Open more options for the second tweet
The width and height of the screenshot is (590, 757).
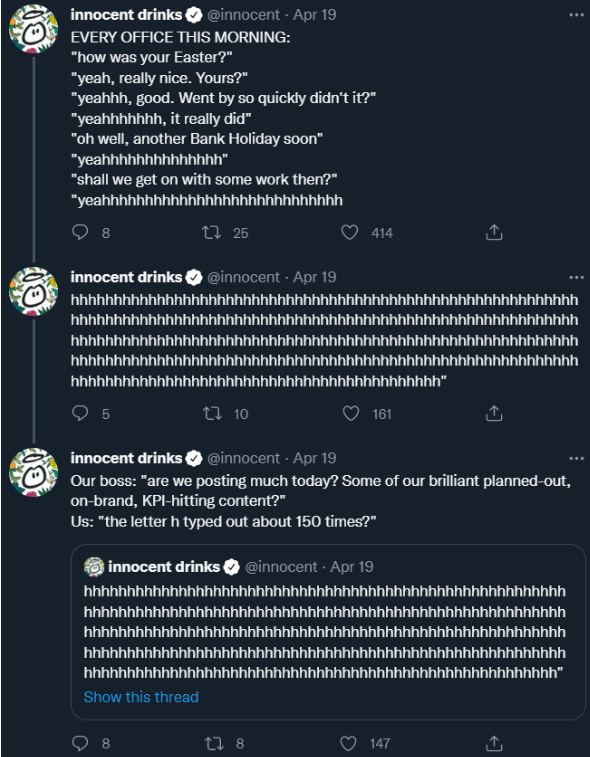pos(576,278)
